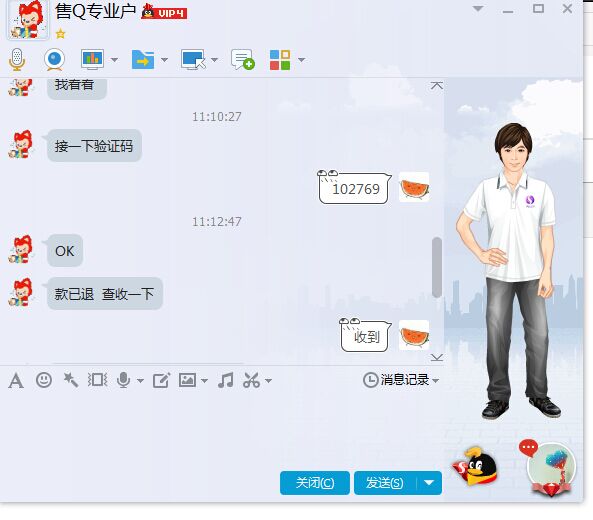This screenshot has width=593, height=520.
Task: Open file transfer folder icon
Action: (x=143, y=59)
